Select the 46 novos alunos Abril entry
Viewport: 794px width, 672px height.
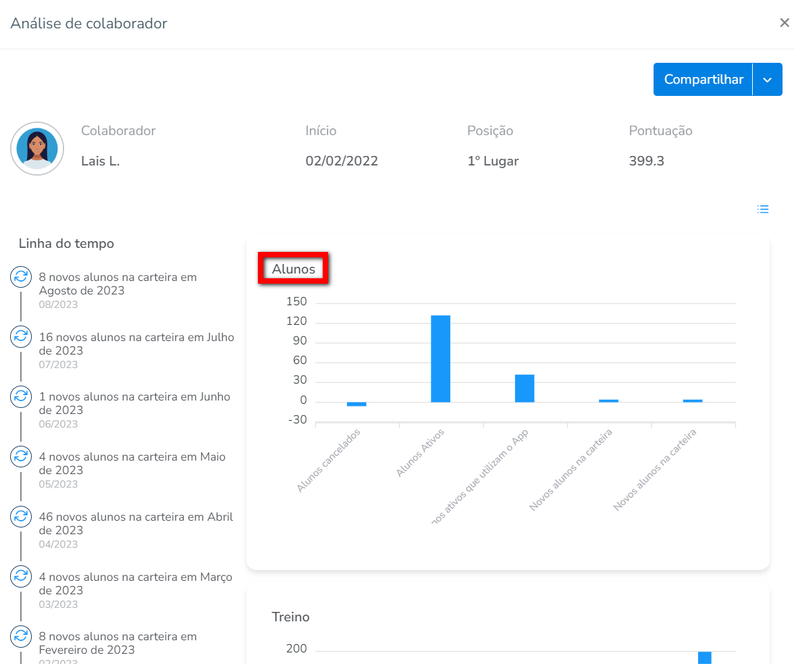click(136, 523)
